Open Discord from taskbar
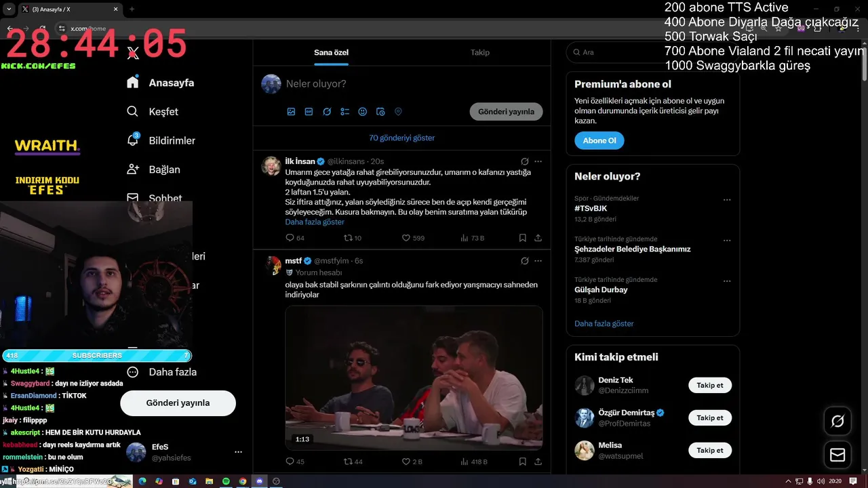The height and width of the screenshot is (488, 868). [259, 481]
